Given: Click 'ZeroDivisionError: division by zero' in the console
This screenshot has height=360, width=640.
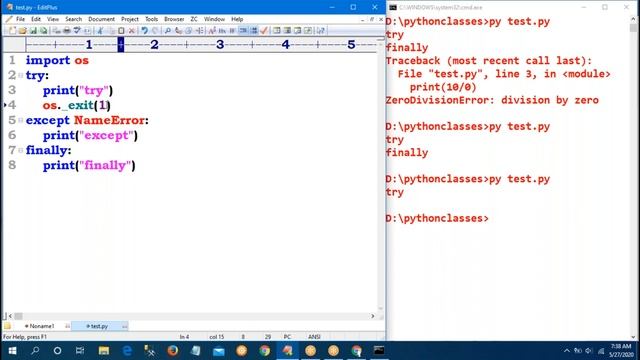Looking at the screenshot, I should coord(492,100).
